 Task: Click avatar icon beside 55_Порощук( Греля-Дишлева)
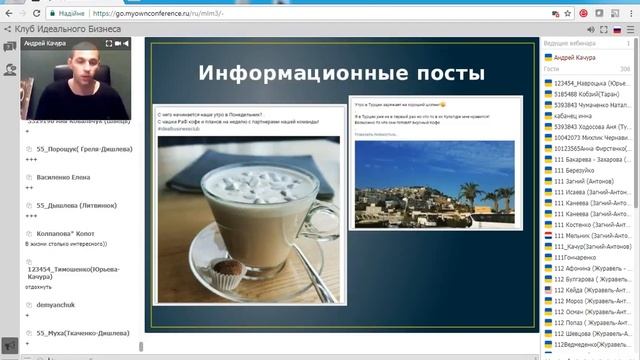tap(29, 149)
